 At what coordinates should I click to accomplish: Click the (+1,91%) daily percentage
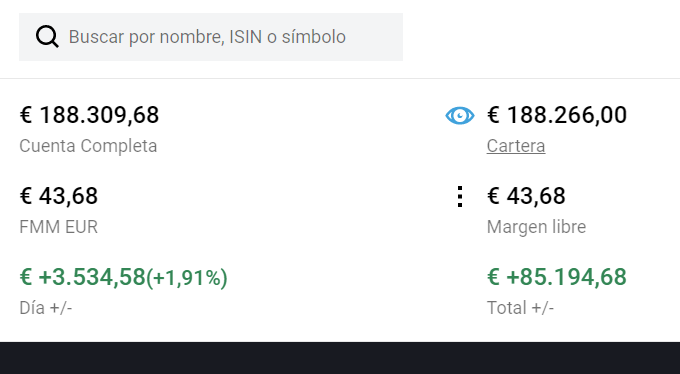click(187, 278)
